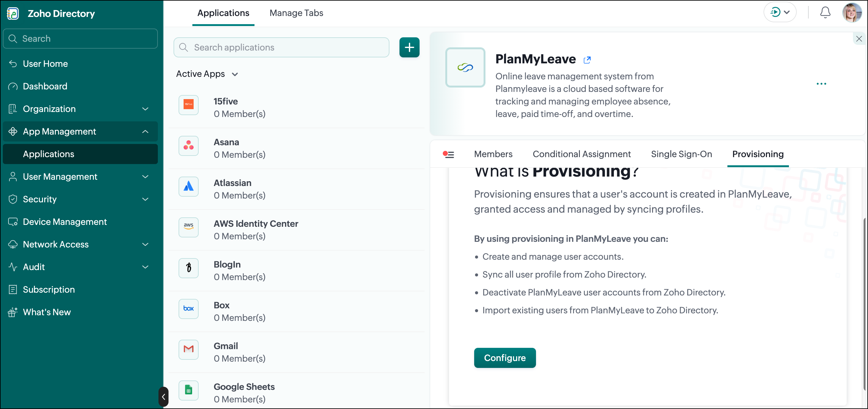Image resolution: width=868 pixels, height=409 pixels.
Task: Click the Configure button
Action: (504, 358)
